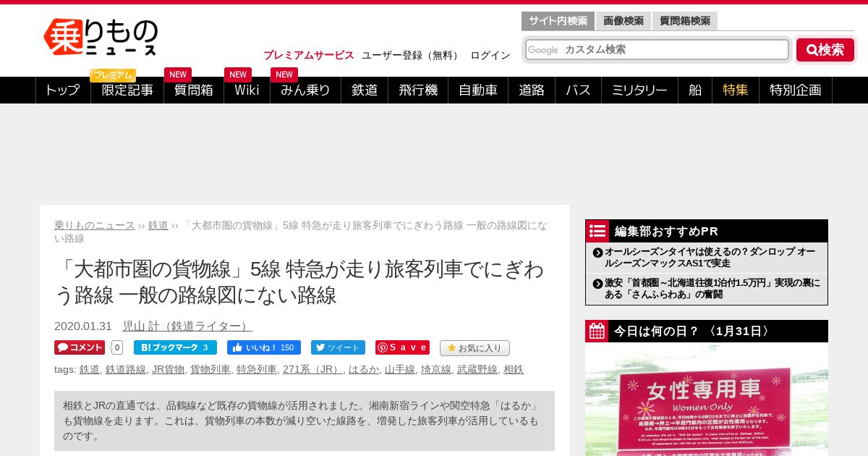The width and height of the screenshot is (868, 456).
Task: Click the red 検索 magnifier search button
Action: pyautogui.click(x=825, y=50)
